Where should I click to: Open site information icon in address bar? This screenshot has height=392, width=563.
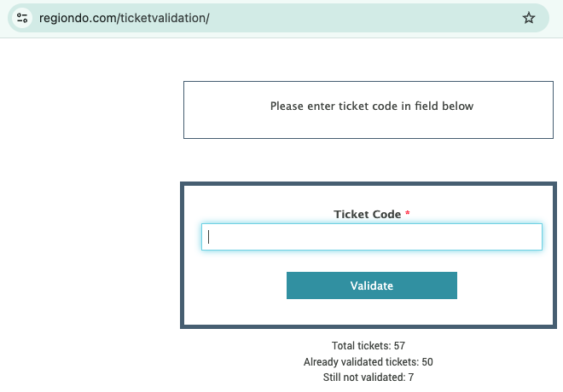(x=22, y=18)
